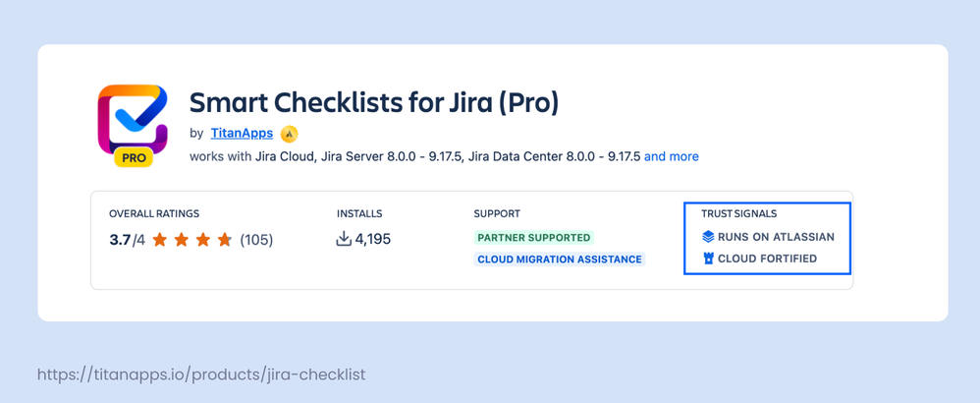Click the Cloud Fortified tower icon
This screenshot has height=403, width=980.
pos(708,259)
